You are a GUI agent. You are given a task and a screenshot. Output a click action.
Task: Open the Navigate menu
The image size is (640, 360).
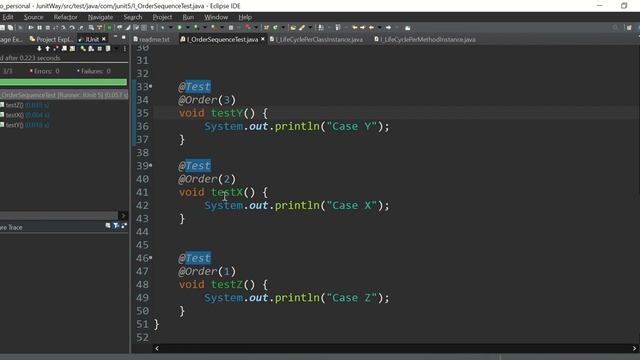pos(100,17)
